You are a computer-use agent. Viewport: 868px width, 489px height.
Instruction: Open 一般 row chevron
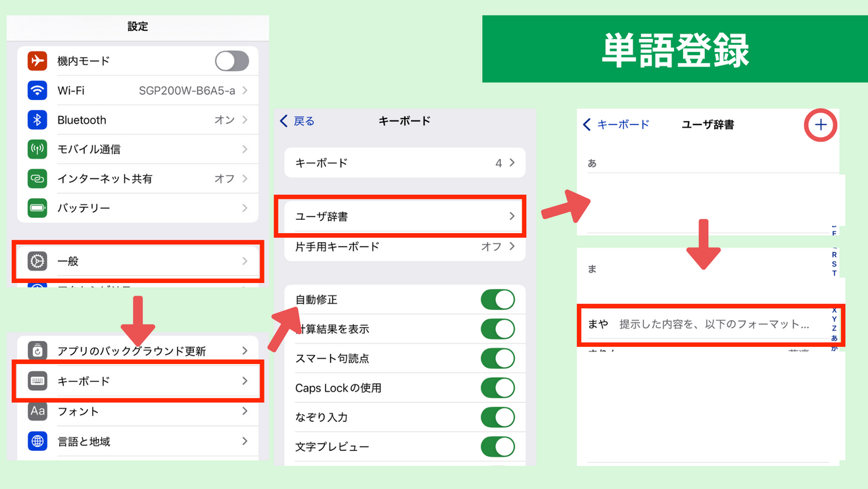click(245, 261)
